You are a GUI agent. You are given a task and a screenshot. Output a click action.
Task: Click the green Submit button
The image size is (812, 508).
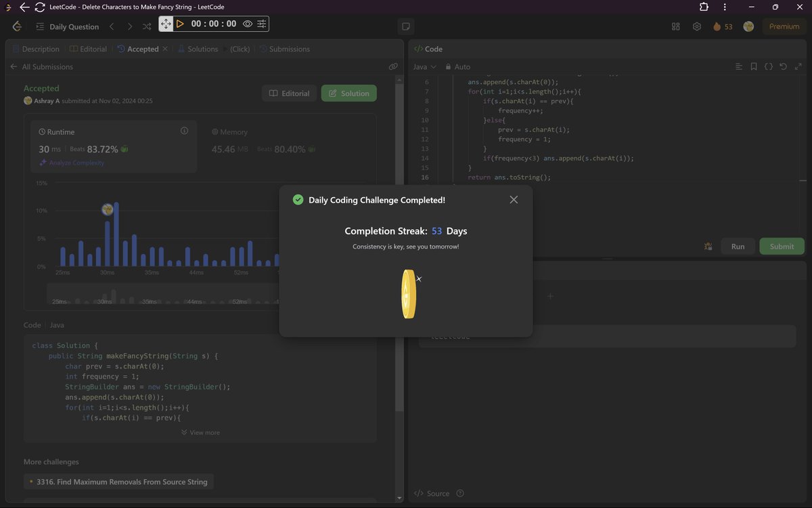[782, 246]
